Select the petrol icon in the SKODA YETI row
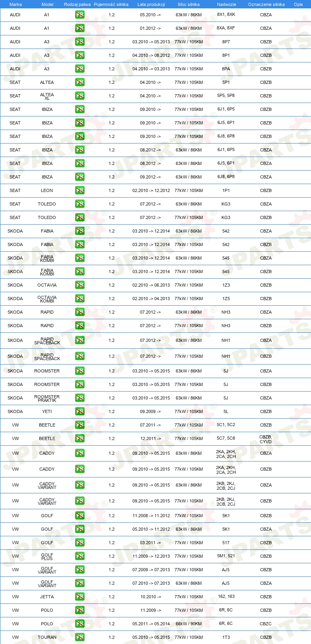The image size is (311, 644). coord(80,411)
